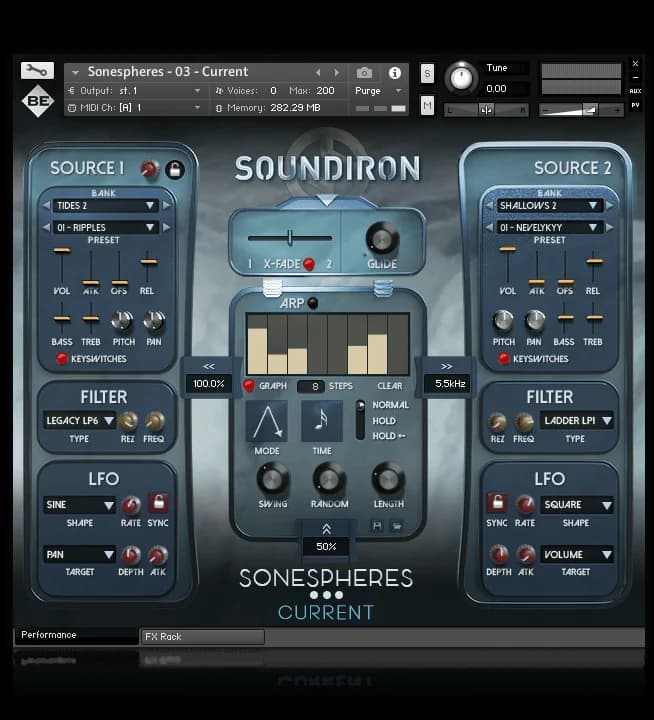Open Source 1 filter type LEGACY LP6
654x720 pixels.
pos(79,421)
